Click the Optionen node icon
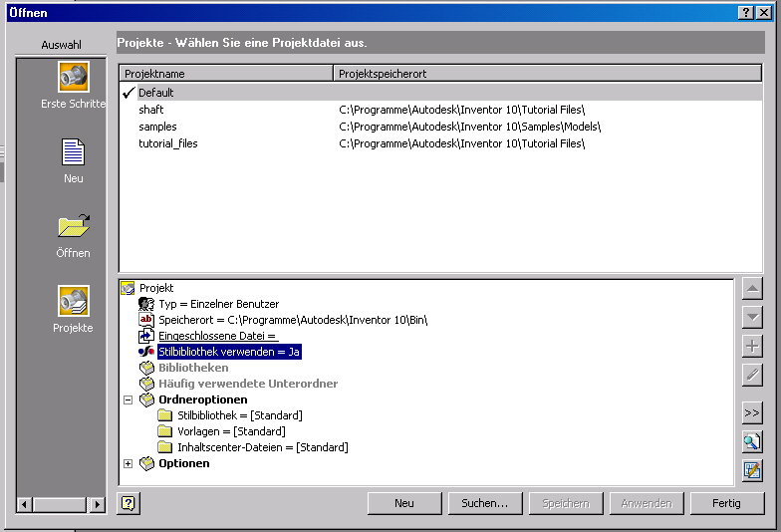Image resolution: width=781 pixels, height=532 pixels. click(x=147, y=463)
